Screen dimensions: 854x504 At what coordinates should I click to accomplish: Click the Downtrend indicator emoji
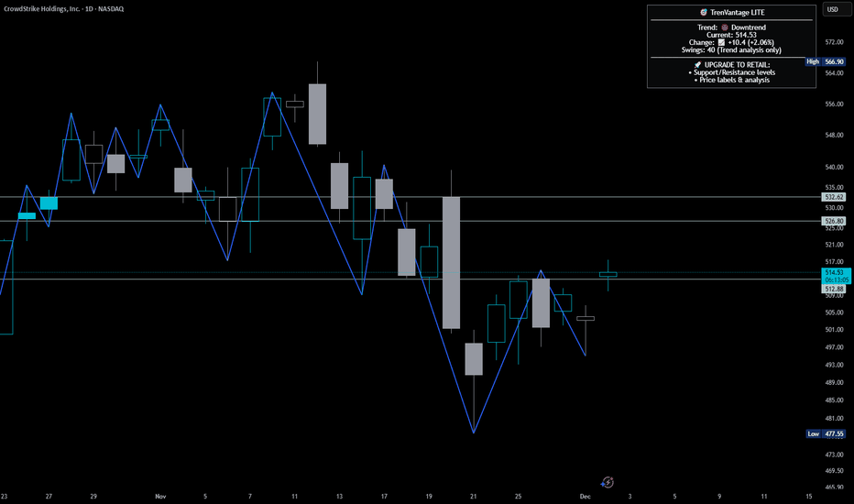(722, 27)
